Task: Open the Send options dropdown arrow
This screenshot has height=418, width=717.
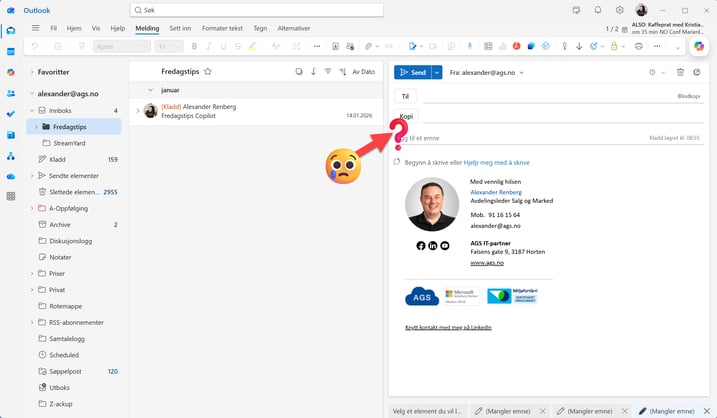Action: 437,72
